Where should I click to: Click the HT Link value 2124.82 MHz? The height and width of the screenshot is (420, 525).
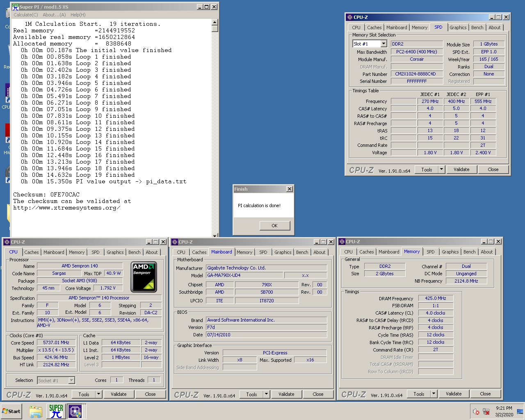click(56, 365)
